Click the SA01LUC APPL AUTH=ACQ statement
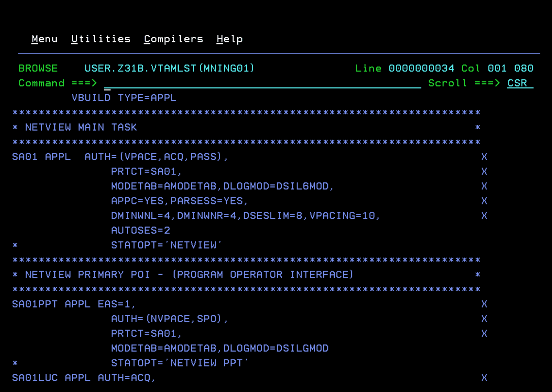Image resolution: width=552 pixels, height=392 pixels. 83,378
